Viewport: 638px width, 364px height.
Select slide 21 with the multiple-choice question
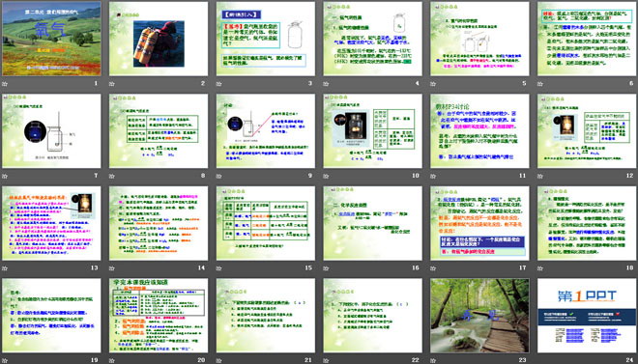tap(266, 316)
